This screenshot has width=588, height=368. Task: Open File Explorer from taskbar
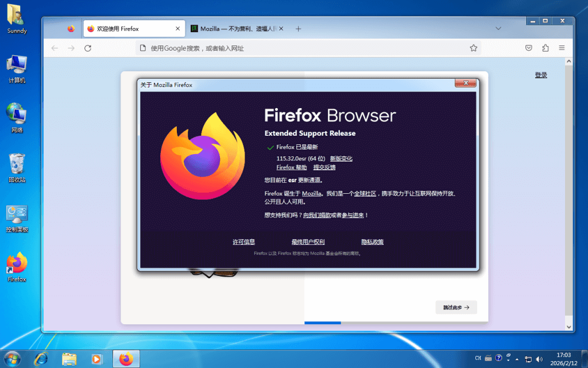[x=69, y=359]
